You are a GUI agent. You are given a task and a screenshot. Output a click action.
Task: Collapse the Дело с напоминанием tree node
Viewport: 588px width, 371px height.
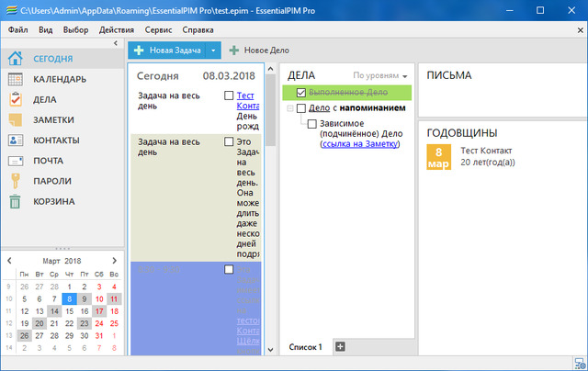[x=290, y=108]
